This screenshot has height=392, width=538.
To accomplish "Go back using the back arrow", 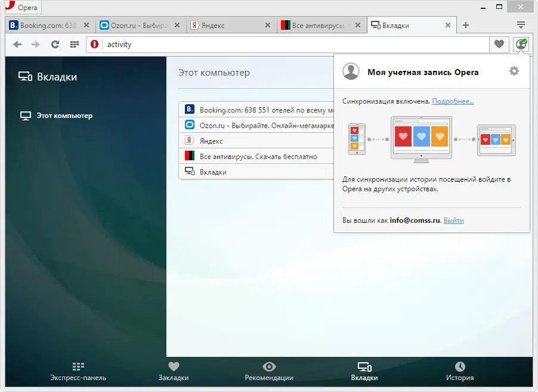I will click(x=17, y=44).
